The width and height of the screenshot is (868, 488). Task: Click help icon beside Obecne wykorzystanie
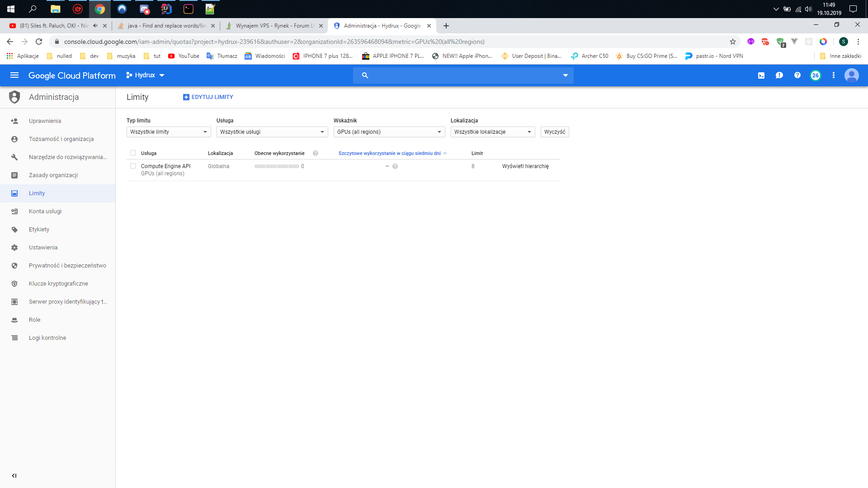(316, 153)
